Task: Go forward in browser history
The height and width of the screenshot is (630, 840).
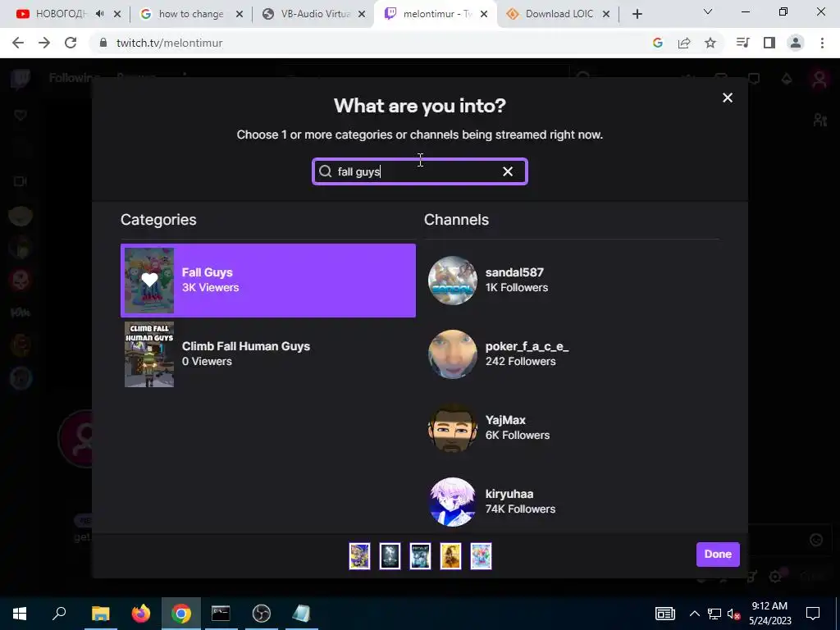Action: pos(44,43)
